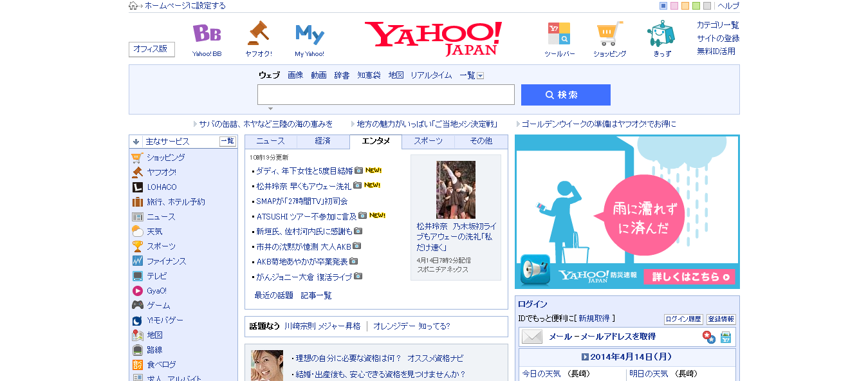The width and height of the screenshot is (868, 381).
Task: Open the 記事一覧 link
Action: point(317,295)
